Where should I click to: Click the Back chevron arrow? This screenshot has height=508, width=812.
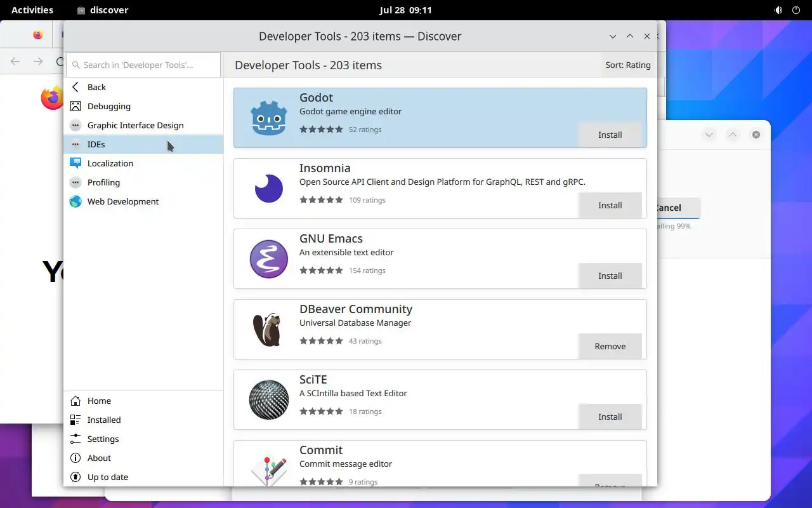[x=75, y=87]
